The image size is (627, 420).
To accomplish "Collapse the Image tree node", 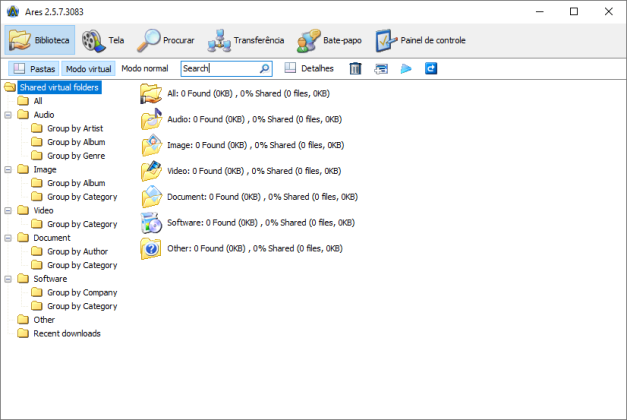I will click(x=8, y=170).
